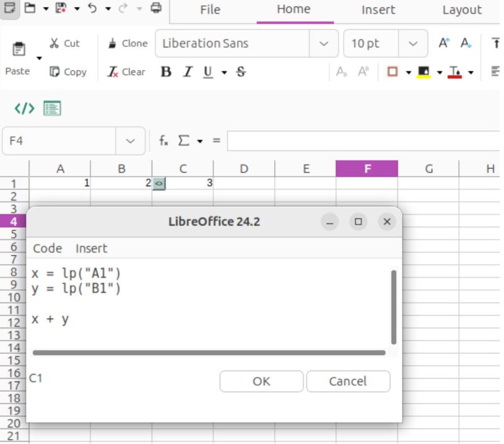Expand the font name dropdown
The image size is (504, 444).
pyautogui.click(x=324, y=43)
